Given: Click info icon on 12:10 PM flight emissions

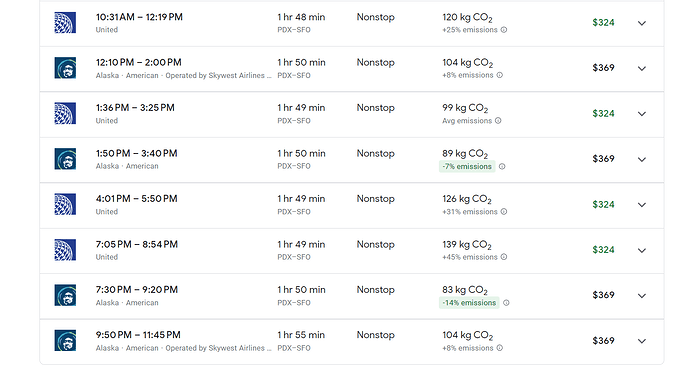Looking at the screenshot, I should 499,75.
